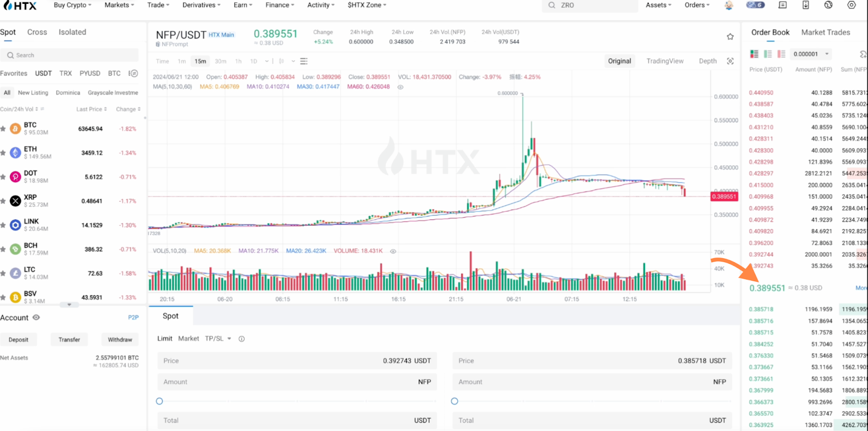
Task: Click the Deposit button
Action: coord(18,340)
